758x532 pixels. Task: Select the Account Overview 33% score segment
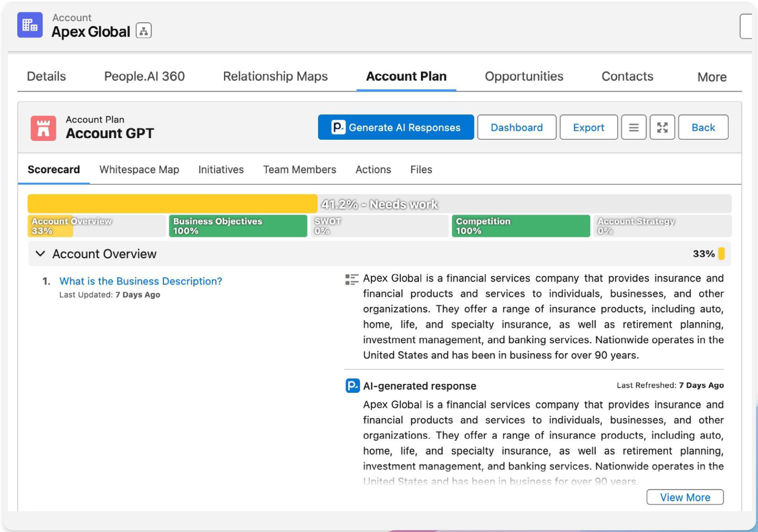point(97,226)
